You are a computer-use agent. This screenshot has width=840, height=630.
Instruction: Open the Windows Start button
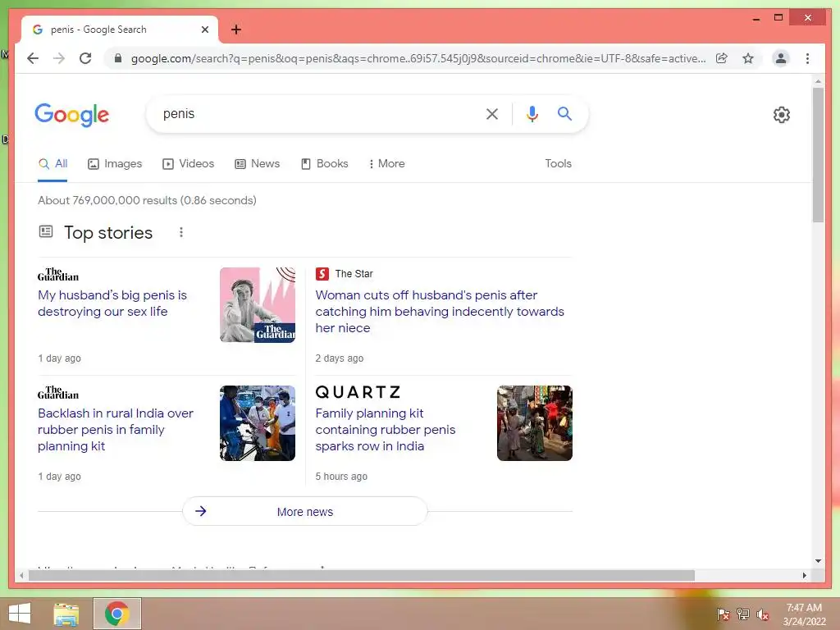(x=20, y=614)
